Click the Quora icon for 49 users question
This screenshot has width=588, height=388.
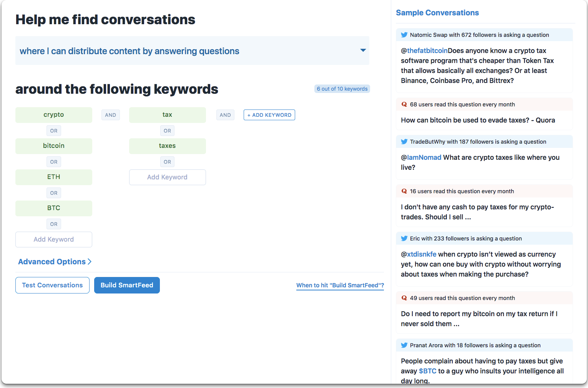point(404,298)
